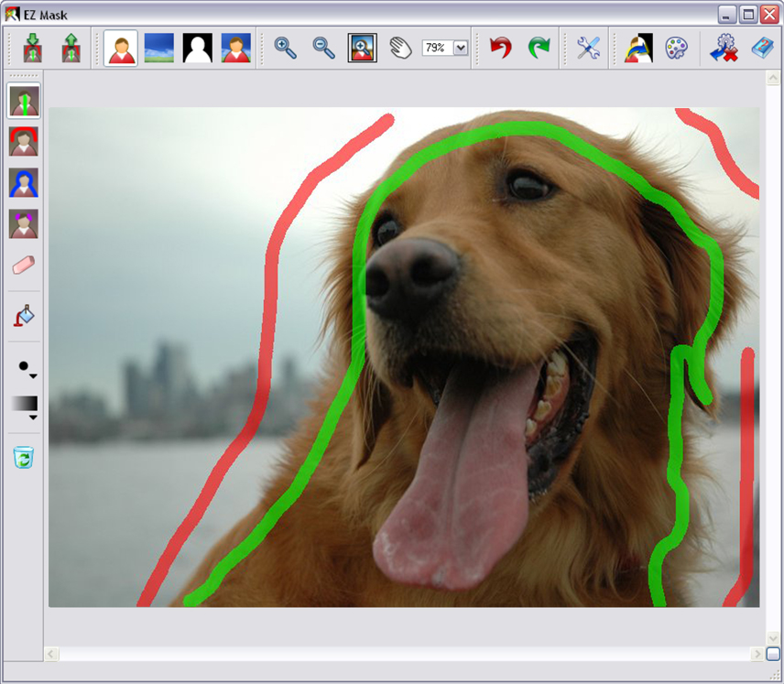Expand the brush size dot dropdown
The width and height of the screenshot is (784, 684).
[x=33, y=375]
